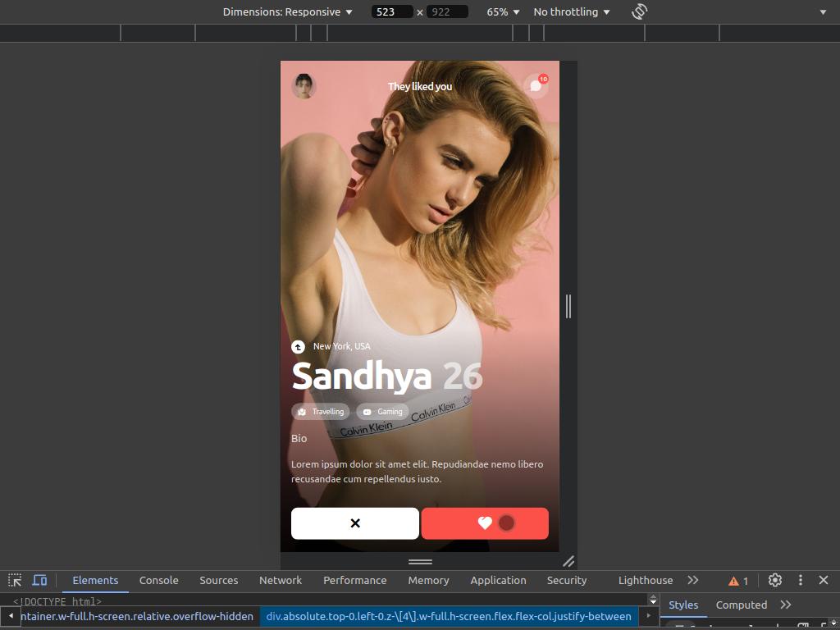Click the location arrow icon beside New York
Screen dimensions: 840x630
point(298,347)
